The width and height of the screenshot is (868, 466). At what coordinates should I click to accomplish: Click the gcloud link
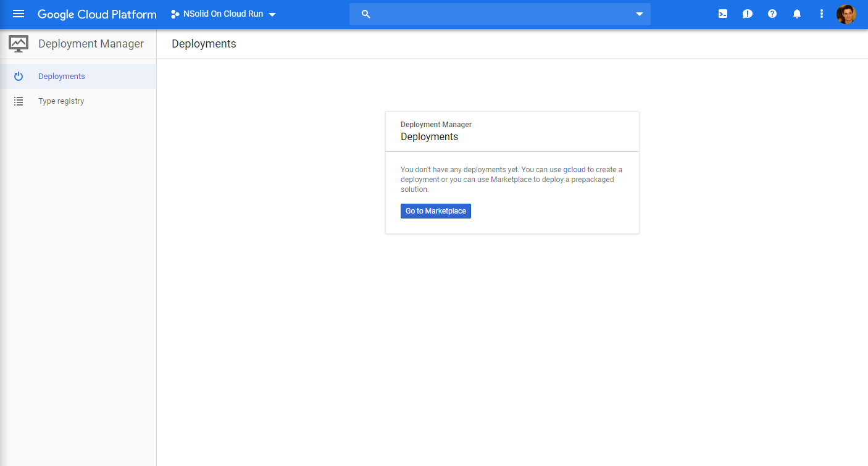[574, 170]
